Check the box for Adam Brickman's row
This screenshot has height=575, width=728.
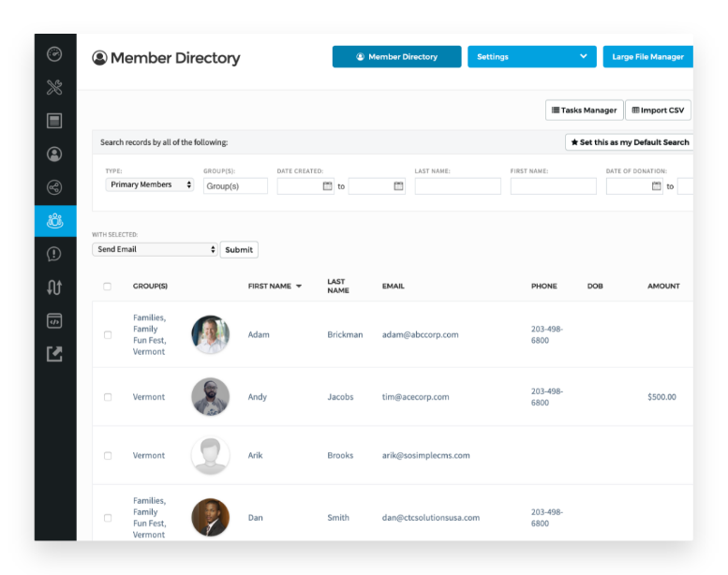click(x=108, y=335)
